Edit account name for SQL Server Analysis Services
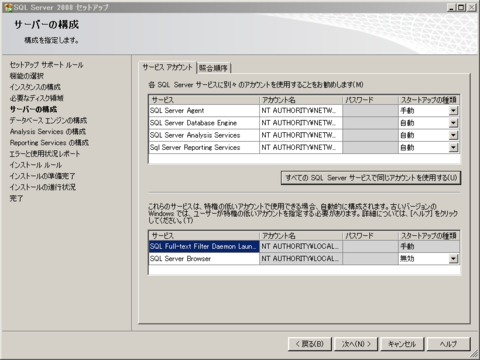Viewport: 480px width, 360px height. click(301, 135)
